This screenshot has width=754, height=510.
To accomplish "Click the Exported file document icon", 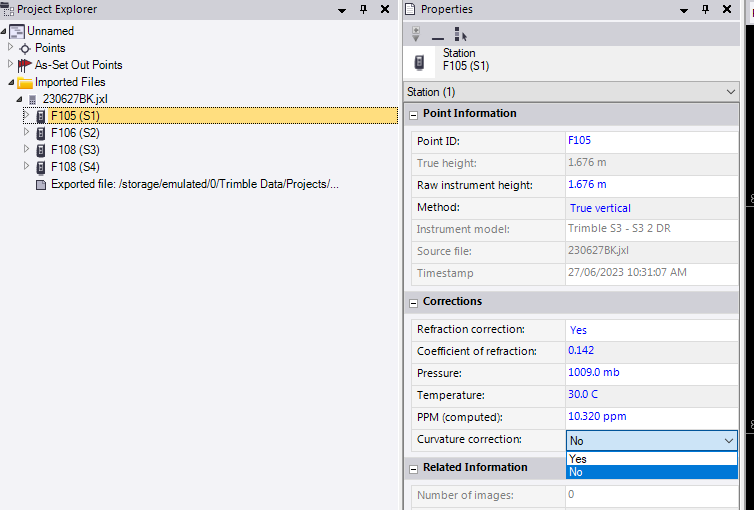I will [x=41, y=184].
